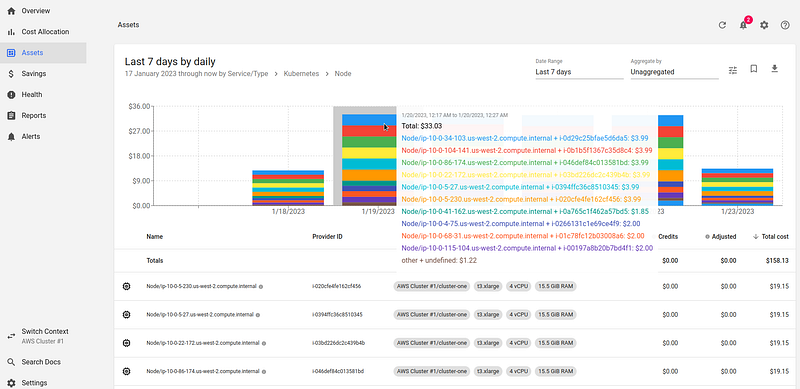The width and height of the screenshot is (800, 389).
Task: Open settings gear in top bar
Action: click(764, 25)
